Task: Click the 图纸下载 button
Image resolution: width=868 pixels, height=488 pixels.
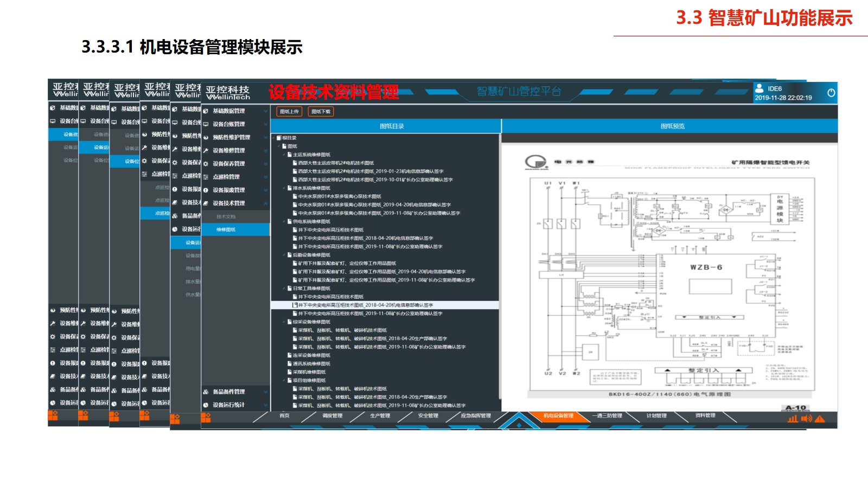Action: pyautogui.click(x=321, y=112)
